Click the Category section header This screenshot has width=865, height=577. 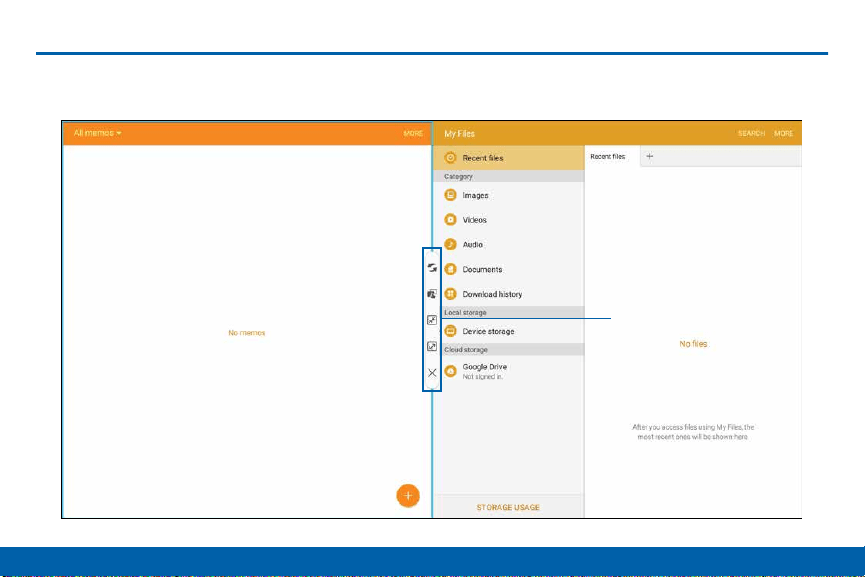[x=509, y=177]
